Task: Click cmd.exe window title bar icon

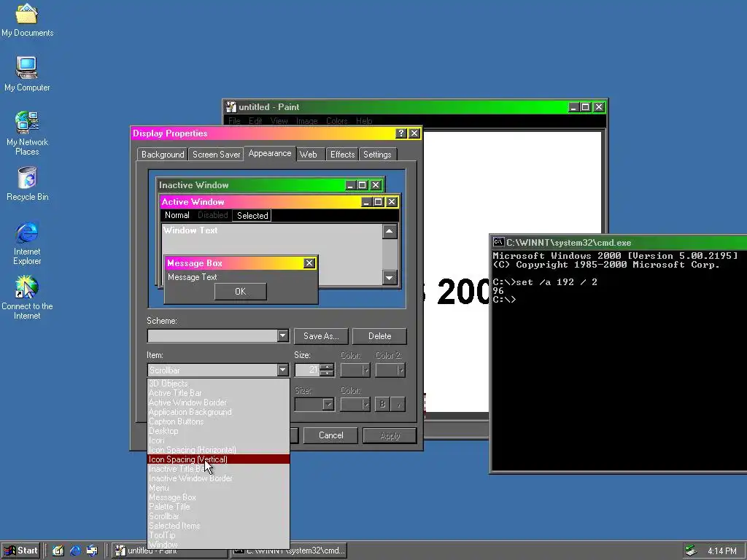Action: coord(498,242)
